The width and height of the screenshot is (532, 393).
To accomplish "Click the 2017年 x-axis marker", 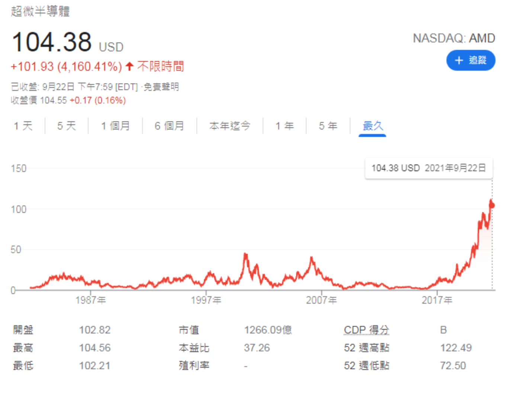I will [x=437, y=300].
